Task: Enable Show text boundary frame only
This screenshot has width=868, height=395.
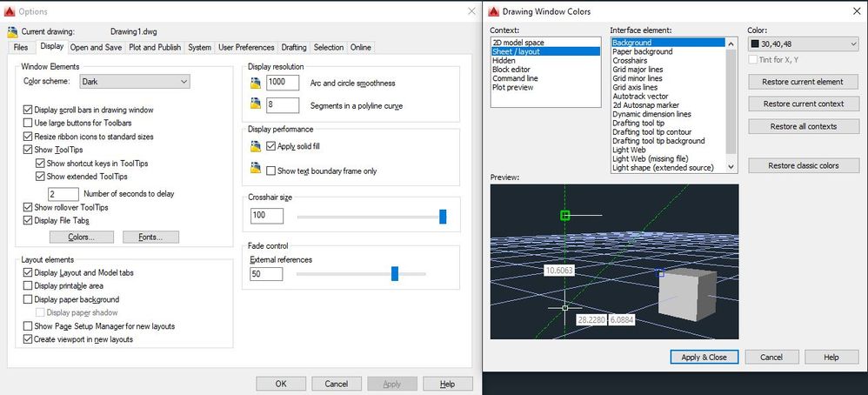Action: tap(270, 171)
